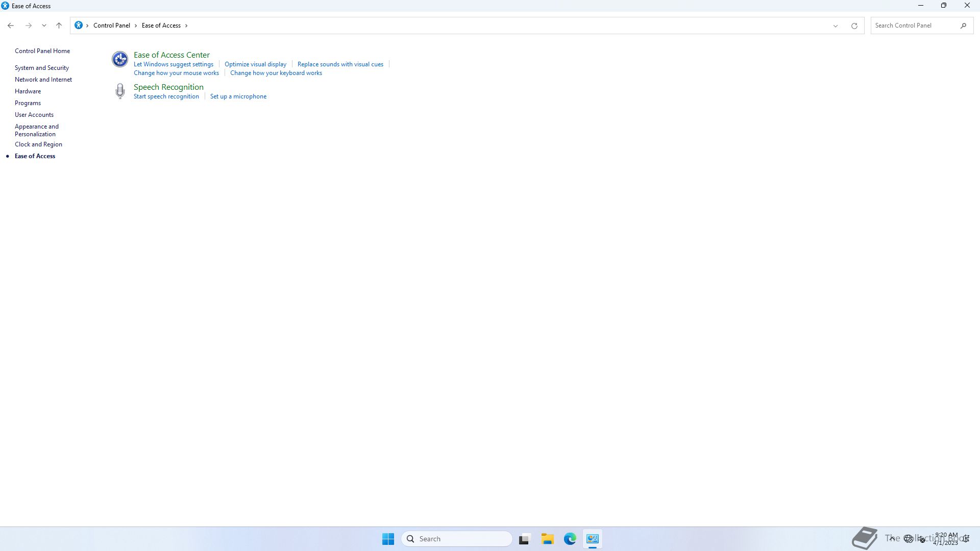Viewport: 980px width, 551px height.
Task: Go up one level with up arrow
Action: coord(59,26)
